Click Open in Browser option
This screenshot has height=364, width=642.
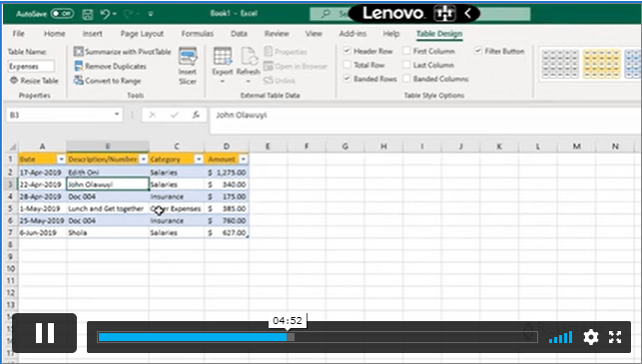pos(296,66)
